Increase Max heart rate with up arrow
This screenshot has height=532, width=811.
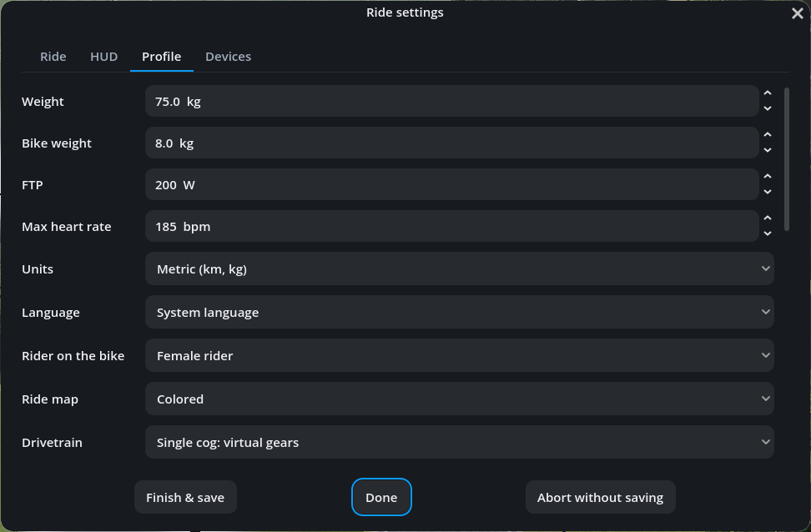click(768, 218)
